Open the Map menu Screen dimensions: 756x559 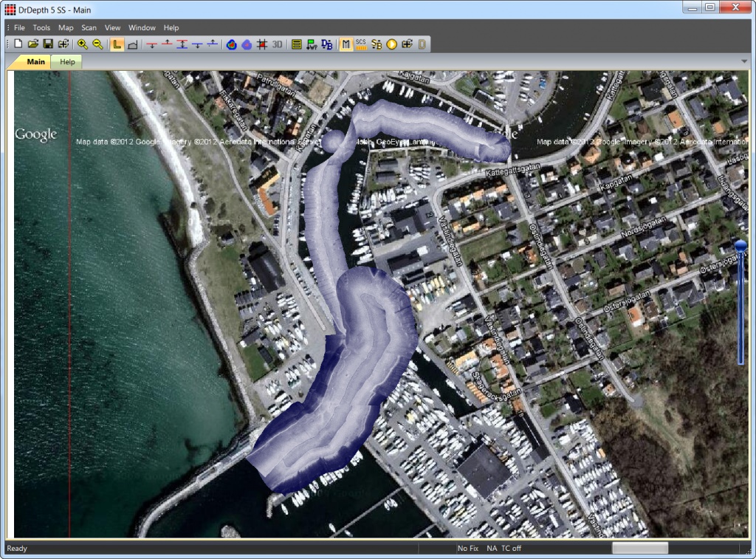[66, 27]
